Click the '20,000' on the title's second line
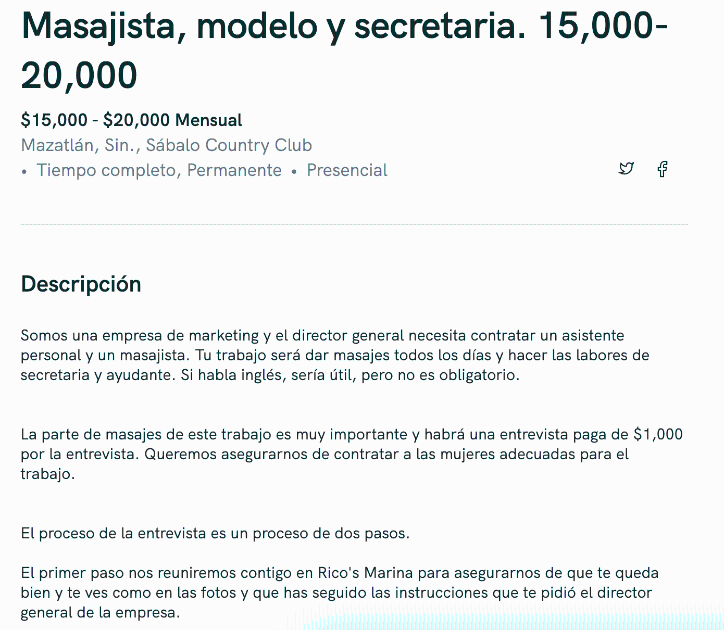This screenshot has height=630, width=724. (x=79, y=74)
